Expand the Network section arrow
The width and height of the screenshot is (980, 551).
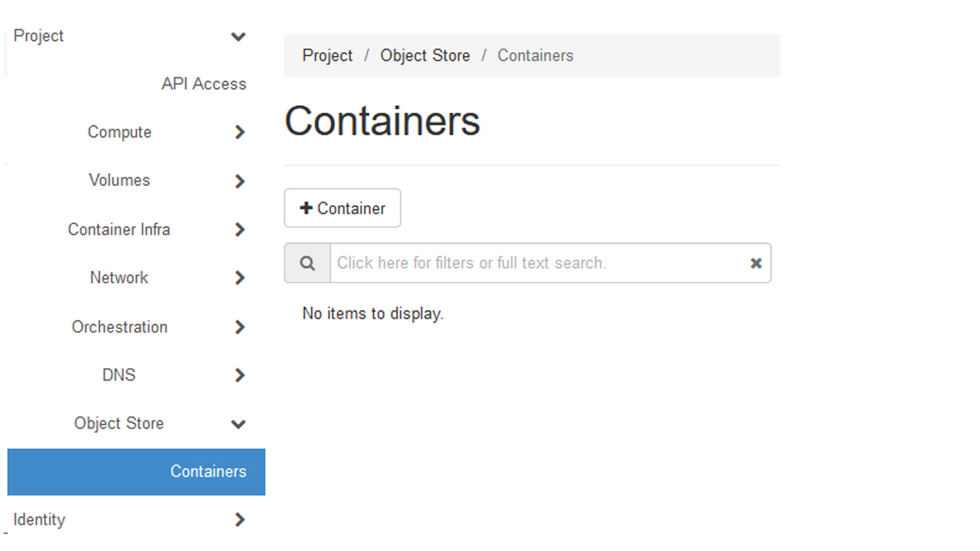[x=239, y=278]
